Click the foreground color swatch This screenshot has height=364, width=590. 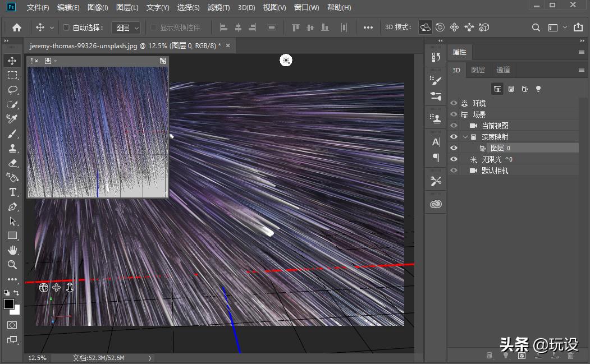click(x=9, y=304)
